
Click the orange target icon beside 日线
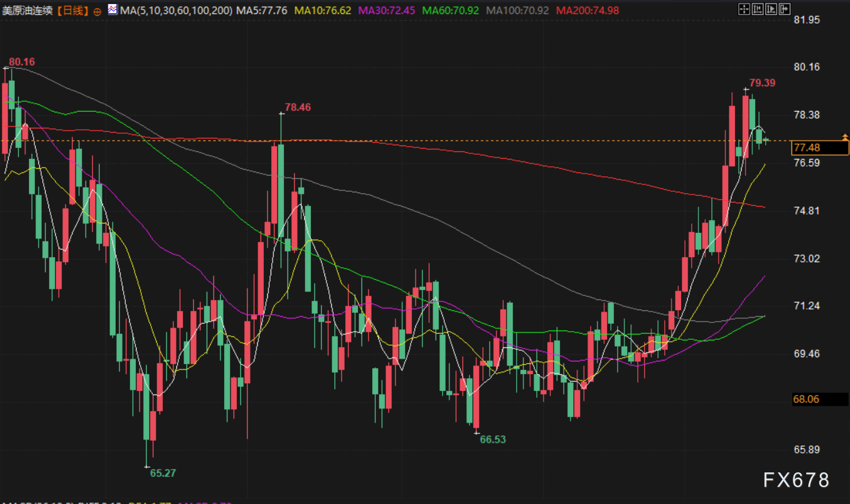click(98, 11)
